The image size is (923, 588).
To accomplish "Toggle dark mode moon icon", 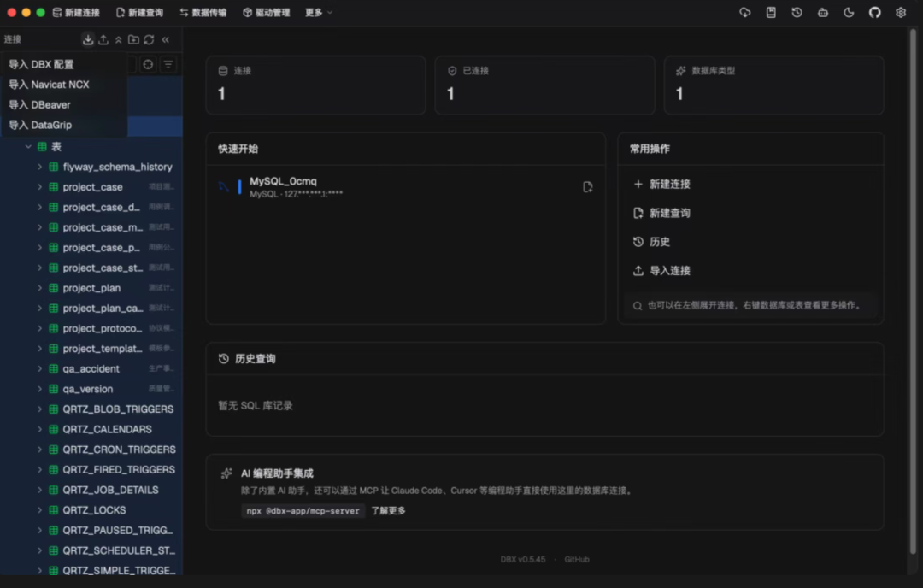I will pos(849,12).
